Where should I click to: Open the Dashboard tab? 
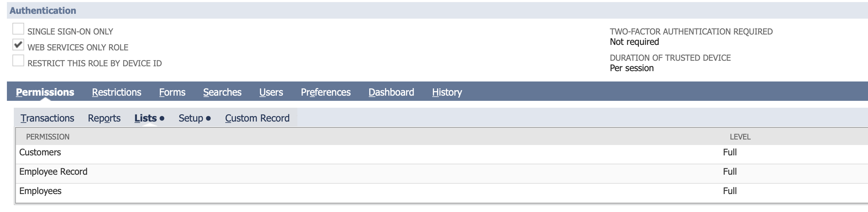point(391,92)
